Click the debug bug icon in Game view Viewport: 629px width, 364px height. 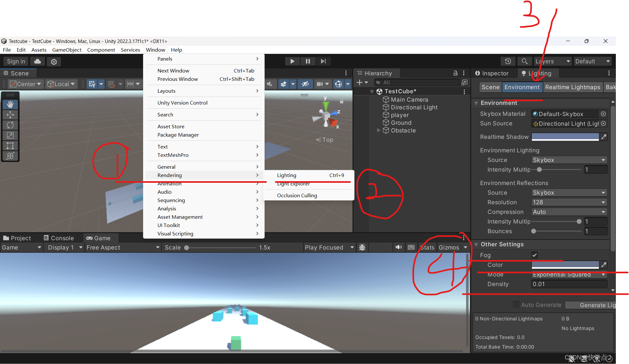coord(362,247)
